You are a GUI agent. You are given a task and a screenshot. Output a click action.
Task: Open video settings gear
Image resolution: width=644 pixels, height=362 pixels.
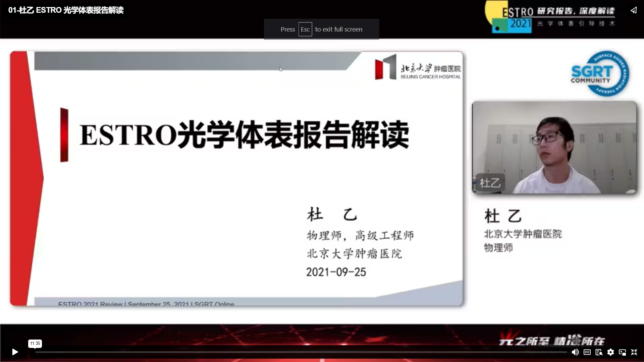pyautogui.click(x=610, y=352)
